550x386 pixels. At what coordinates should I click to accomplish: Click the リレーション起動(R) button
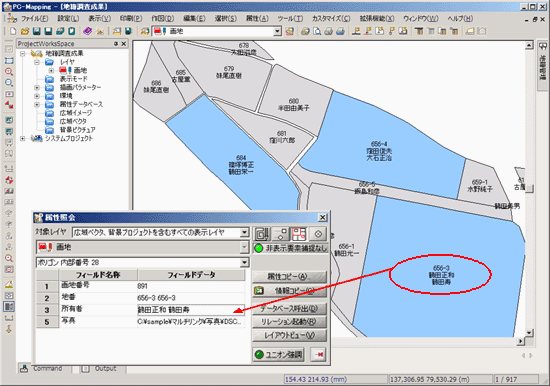289,322
